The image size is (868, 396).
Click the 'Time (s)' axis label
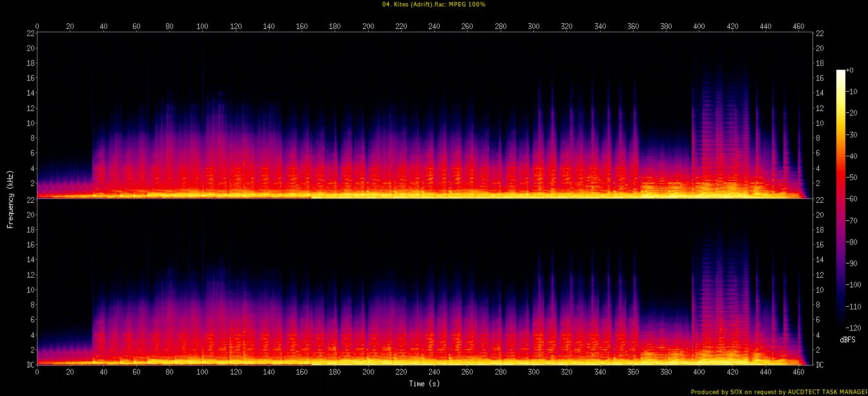[424, 383]
